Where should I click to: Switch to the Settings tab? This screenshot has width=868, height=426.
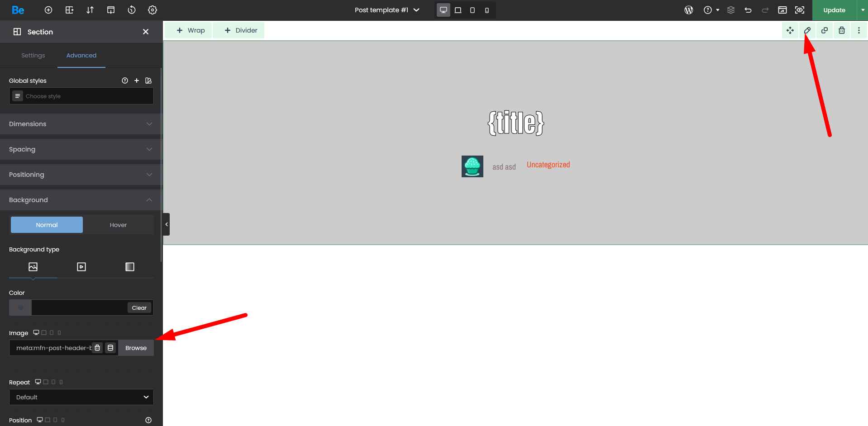pos(33,55)
